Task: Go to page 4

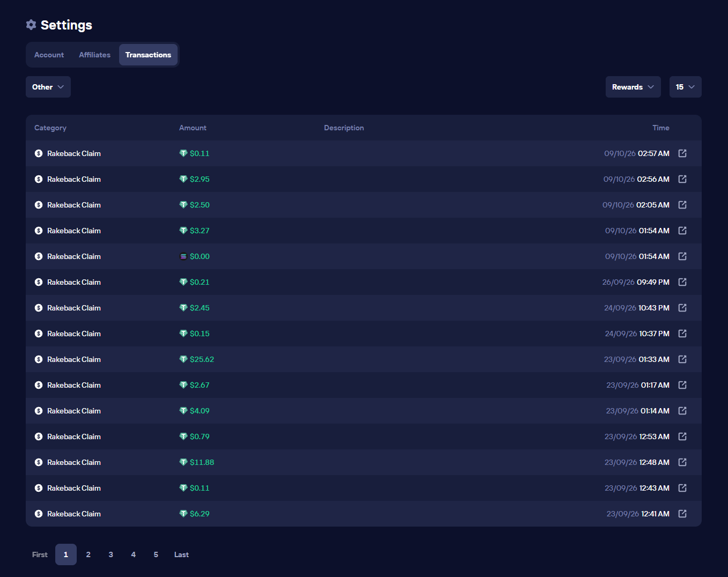Action: pyautogui.click(x=134, y=554)
